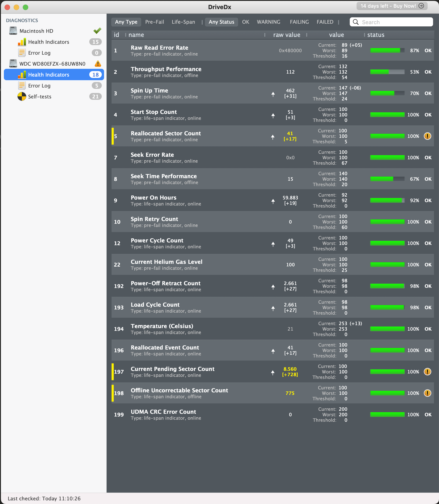Select the Pre-Fail type filter

click(x=154, y=22)
